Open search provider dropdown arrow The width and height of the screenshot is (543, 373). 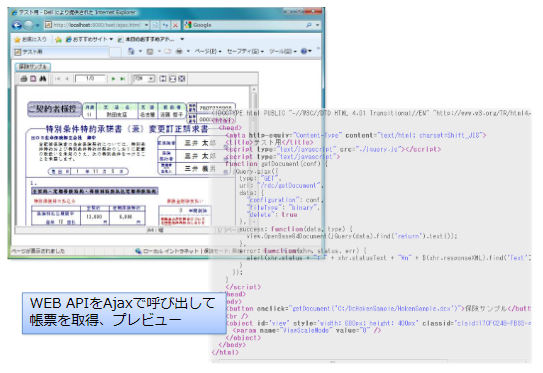(317, 25)
